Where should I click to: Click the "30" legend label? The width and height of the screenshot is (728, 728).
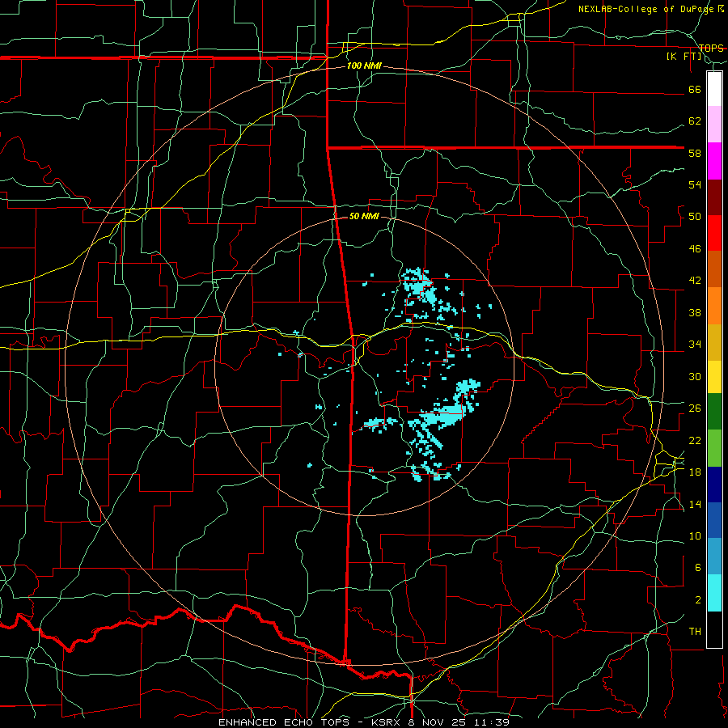[x=695, y=376]
